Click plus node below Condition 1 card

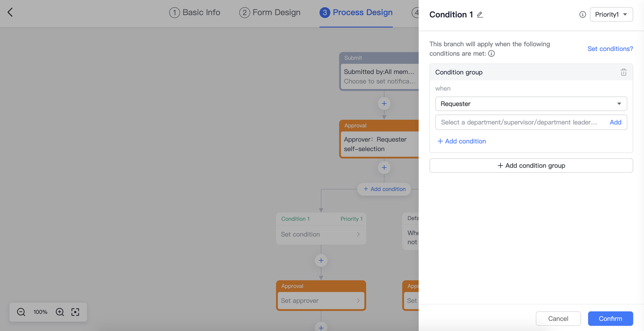pos(321,260)
